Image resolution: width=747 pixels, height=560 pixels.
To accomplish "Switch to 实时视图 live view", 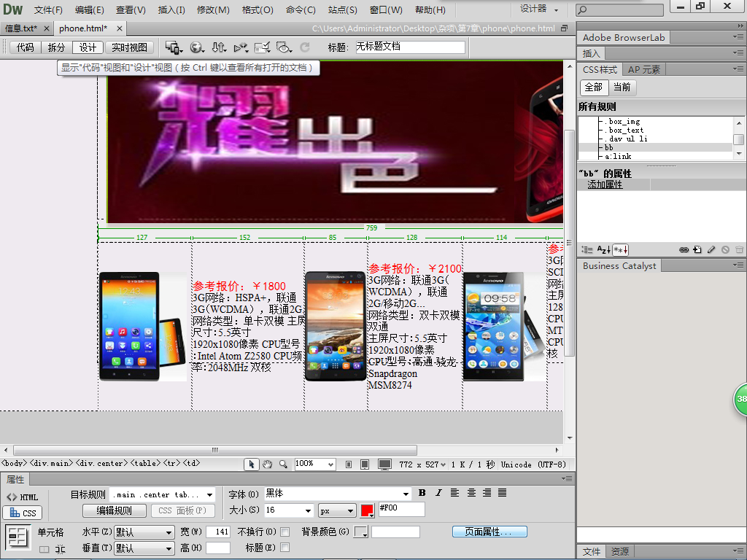I will coord(129,47).
